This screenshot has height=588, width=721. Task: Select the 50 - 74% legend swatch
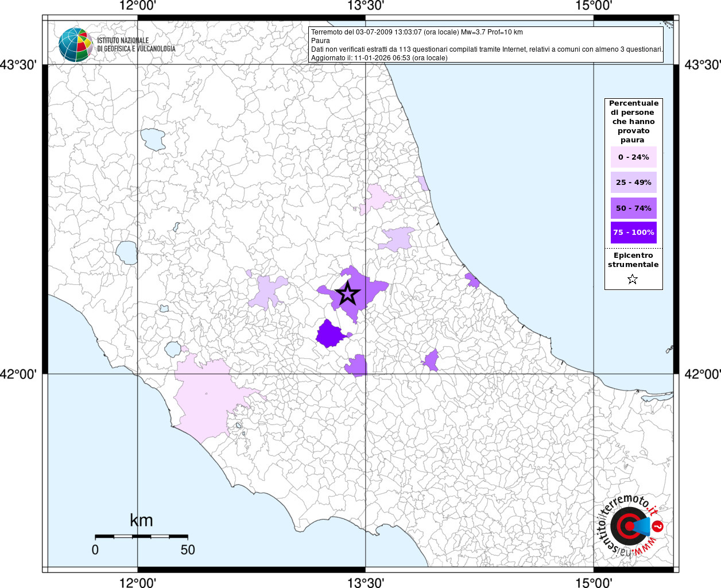point(634,208)
